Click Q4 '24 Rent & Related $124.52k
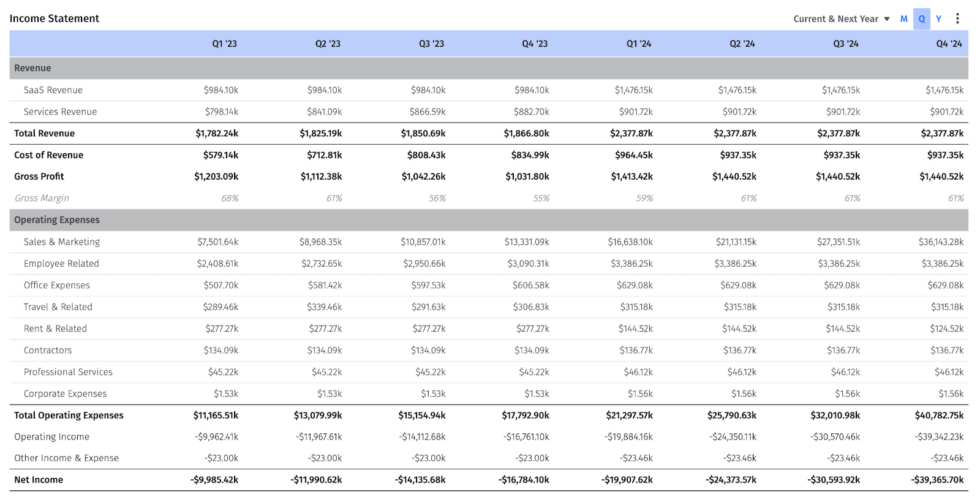The image size is (980, 499). [947, 329]
